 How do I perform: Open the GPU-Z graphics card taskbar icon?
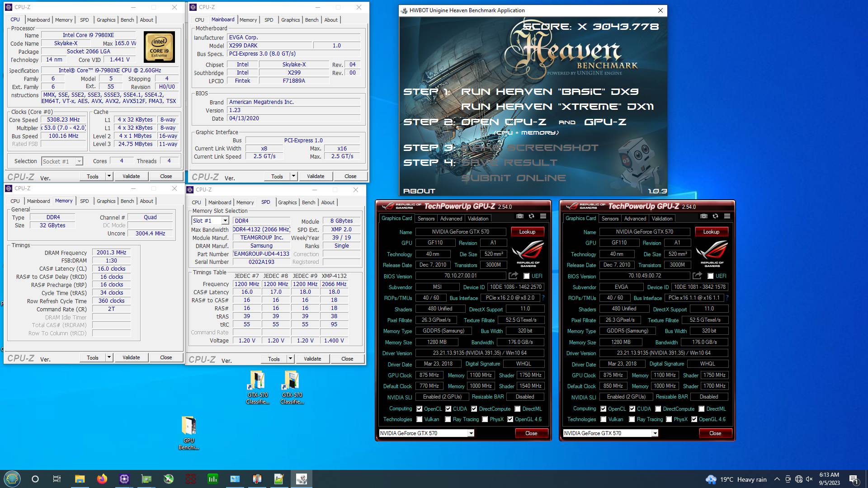146,479
